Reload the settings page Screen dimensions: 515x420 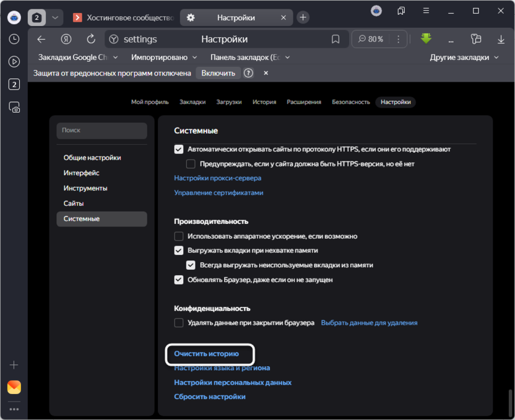[x=90, y=38]
